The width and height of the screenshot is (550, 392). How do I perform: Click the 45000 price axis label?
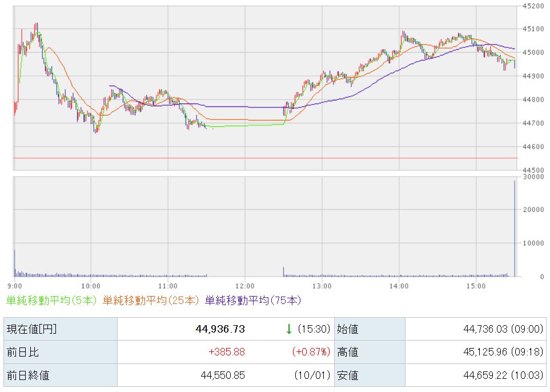(x=532, y=53)
